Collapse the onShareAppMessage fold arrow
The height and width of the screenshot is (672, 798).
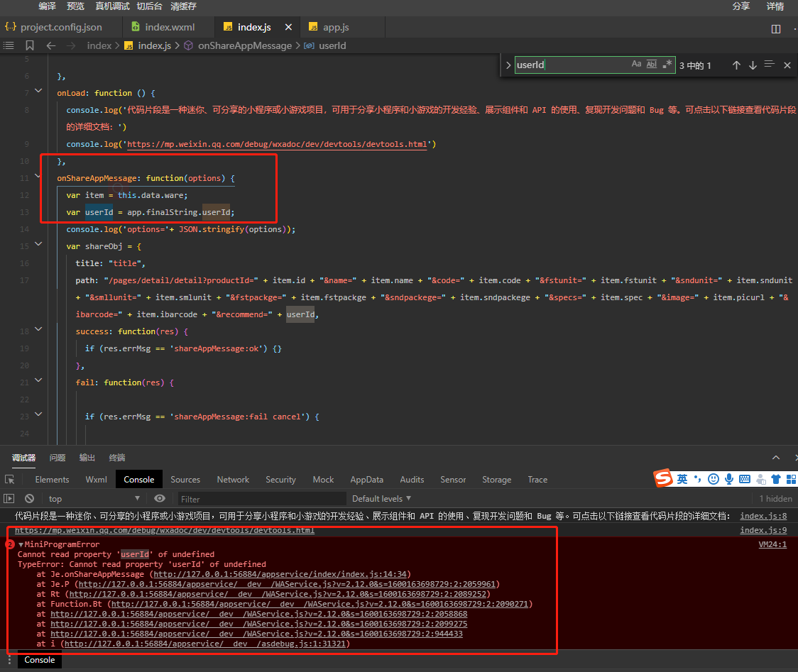pyautogui.click(x=38, y=176)
